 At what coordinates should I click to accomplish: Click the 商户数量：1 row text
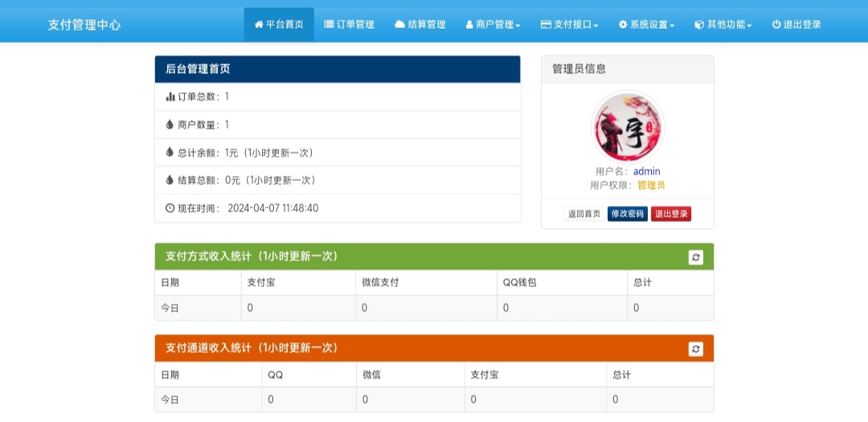(203, 125)
